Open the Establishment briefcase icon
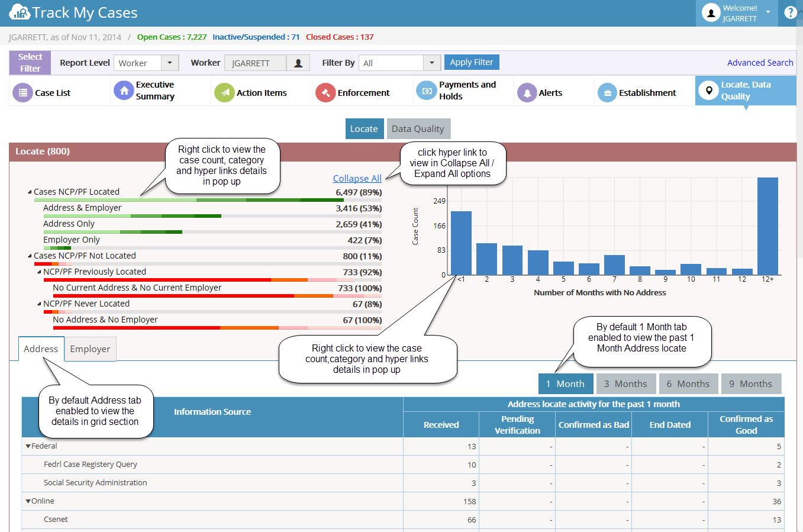This screenshot has height=532, width=803. point(607,92)
